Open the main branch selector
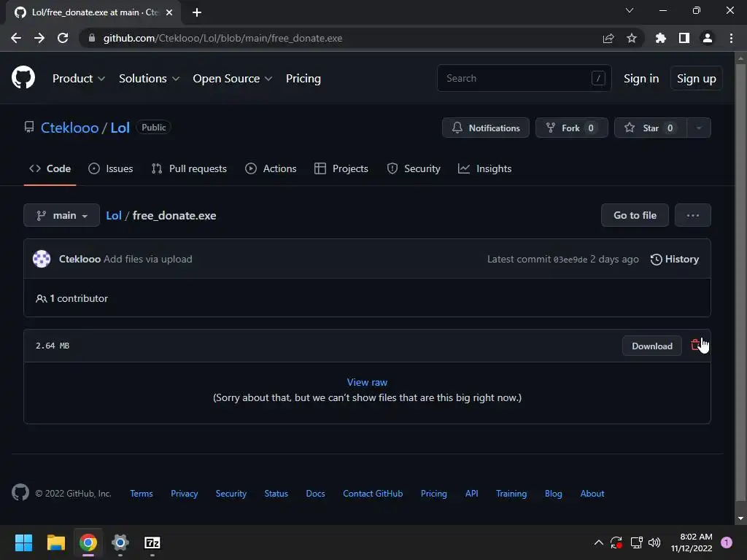The image size is (747, 560). (x=61, y=215)
